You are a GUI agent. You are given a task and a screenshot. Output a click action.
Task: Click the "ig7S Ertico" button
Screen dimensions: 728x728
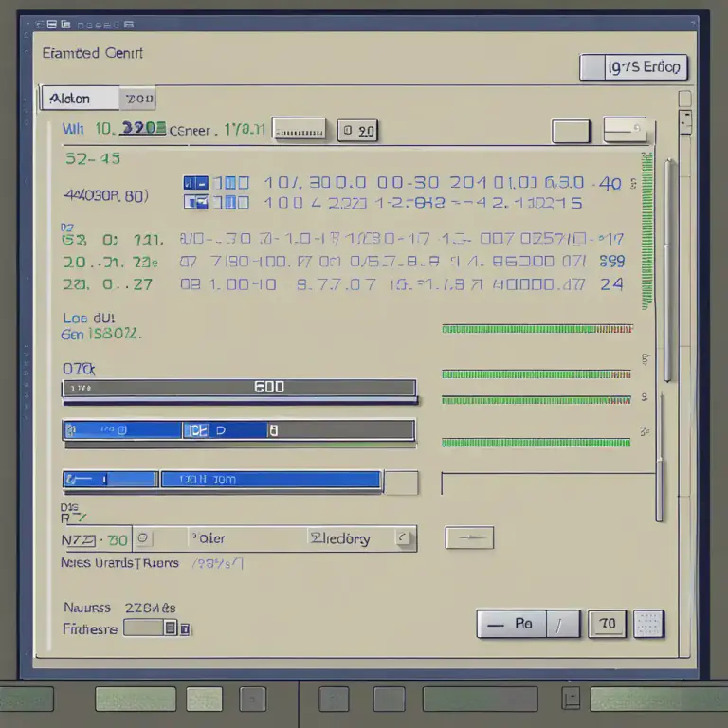633,67
